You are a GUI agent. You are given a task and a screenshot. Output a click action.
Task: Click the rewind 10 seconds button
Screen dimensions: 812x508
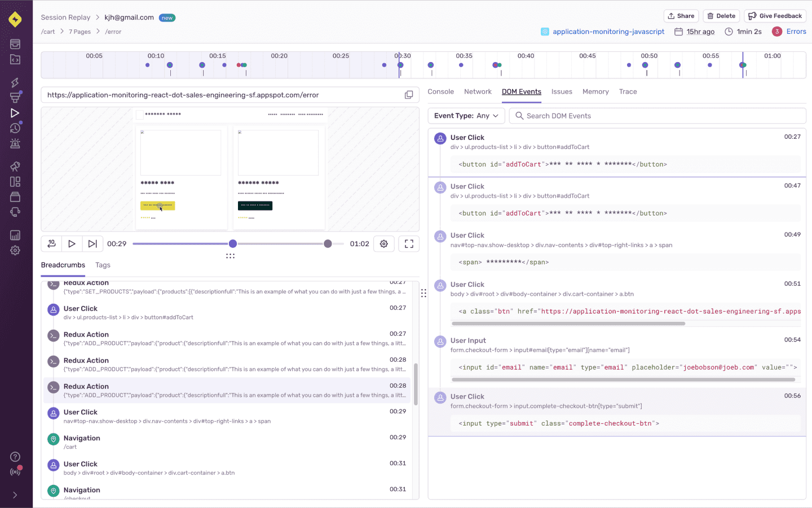(51, 244)
